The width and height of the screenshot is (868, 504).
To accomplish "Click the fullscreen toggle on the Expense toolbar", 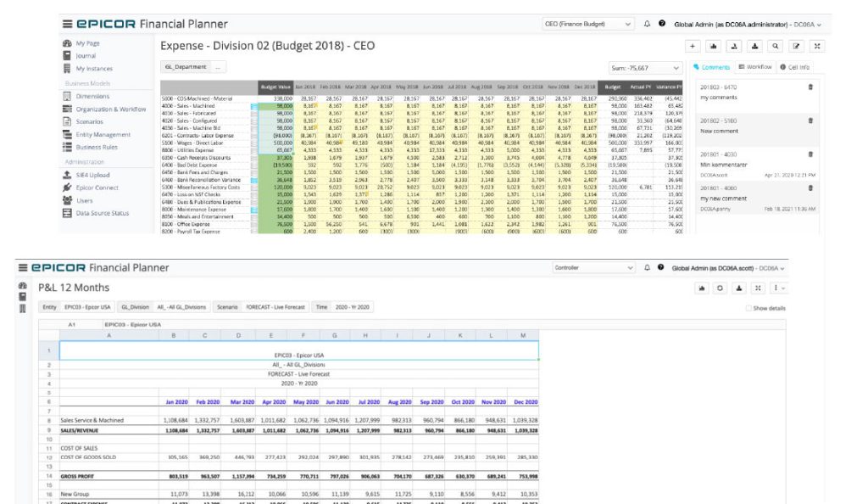I will tap(817, 46).
